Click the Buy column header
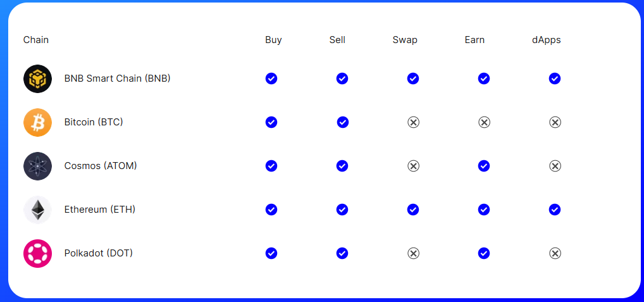 point(273,40)
